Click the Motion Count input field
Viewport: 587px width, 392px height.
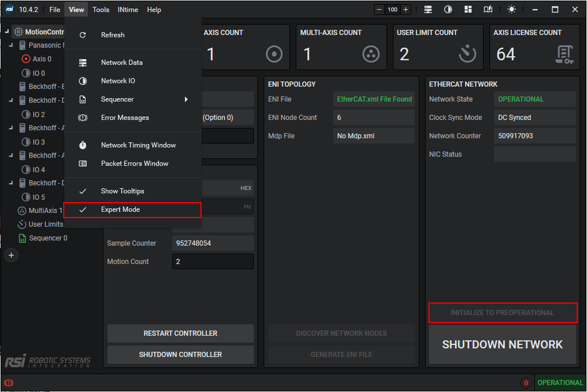[x=213, y=262]
